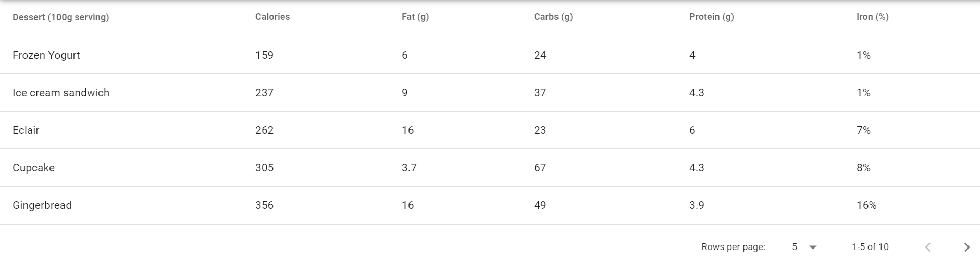Select the rows per page value 5

pos(795,247)
